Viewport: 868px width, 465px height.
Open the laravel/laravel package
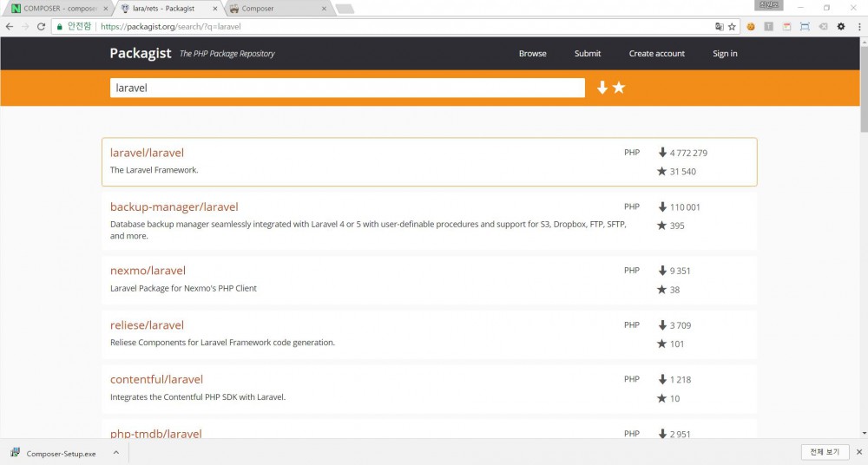click(147, 153)
